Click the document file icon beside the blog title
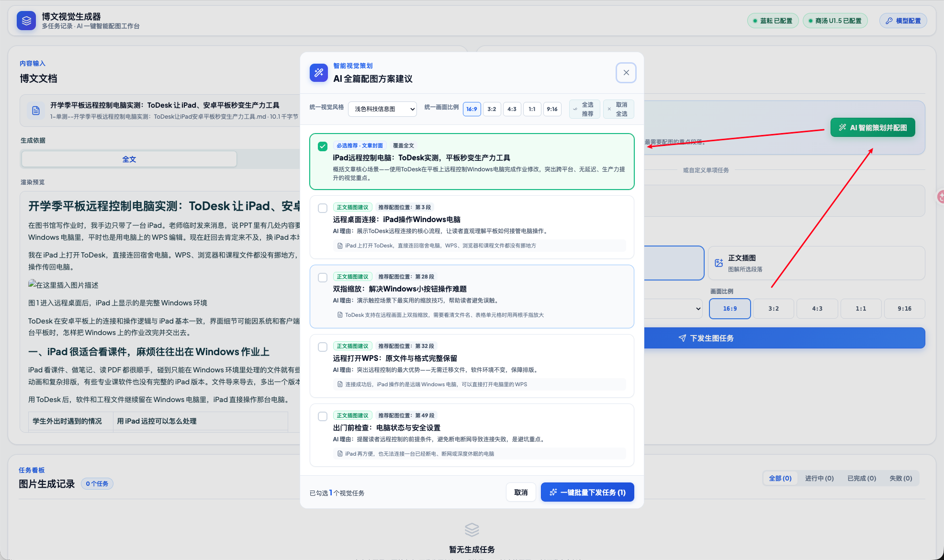Screen dimensions: 944x560 [x=36, y=111]
